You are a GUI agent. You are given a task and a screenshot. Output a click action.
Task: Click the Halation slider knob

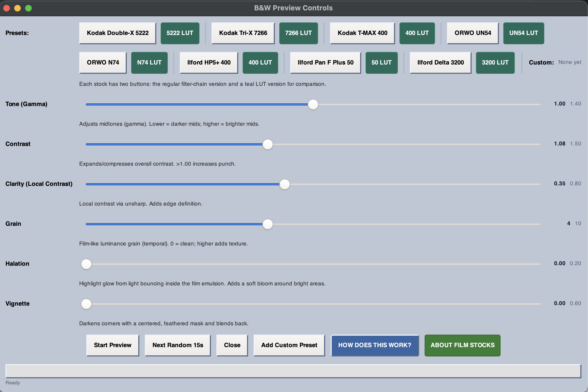pos(86,264)
